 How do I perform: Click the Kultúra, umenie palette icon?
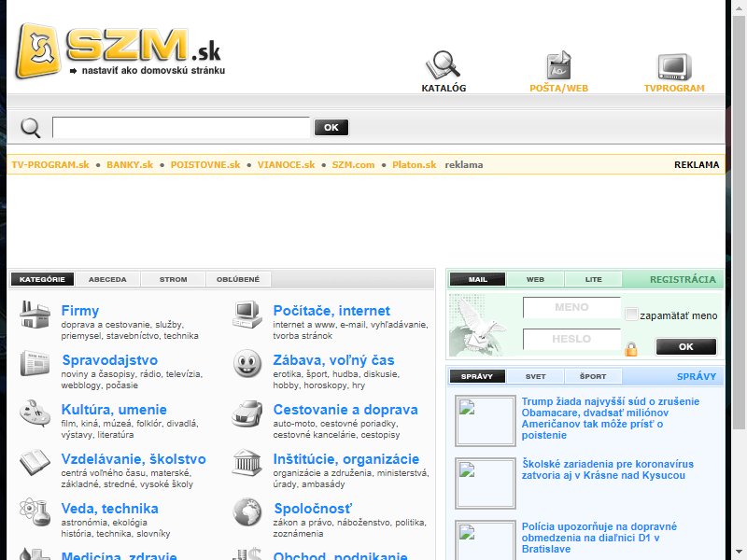[35, 413]
